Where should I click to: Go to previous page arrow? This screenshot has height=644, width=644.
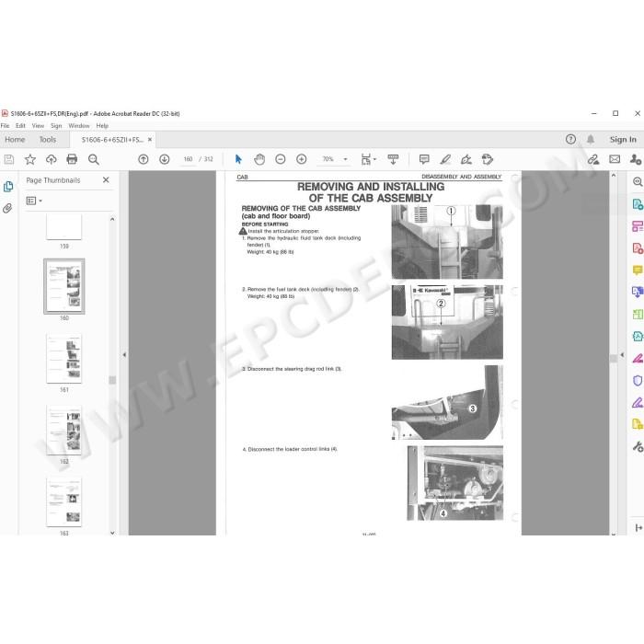(144, 159)
